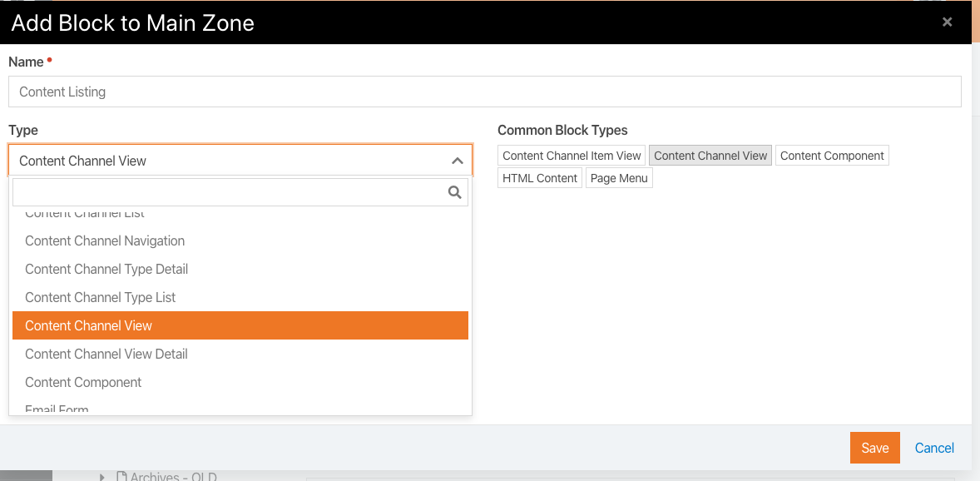Click Content Channel View common block type
The height and width of the screenshot is (481, 980).
[x=710, y=156]
